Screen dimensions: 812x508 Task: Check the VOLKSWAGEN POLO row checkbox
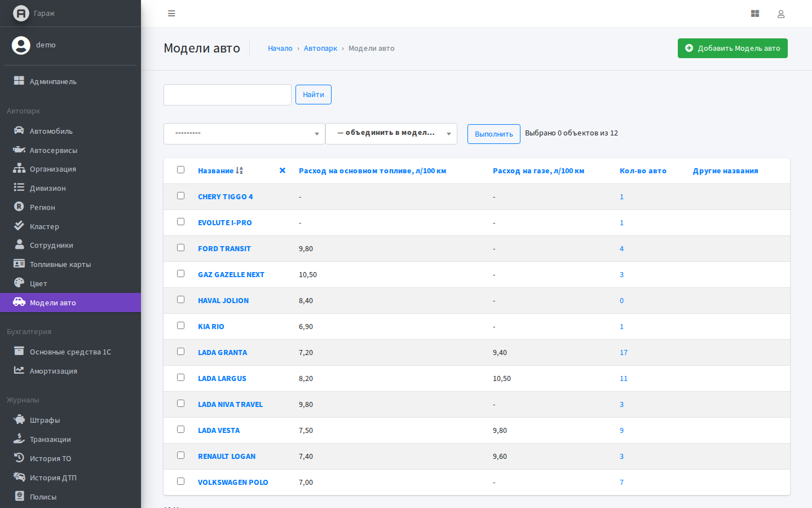180,481
